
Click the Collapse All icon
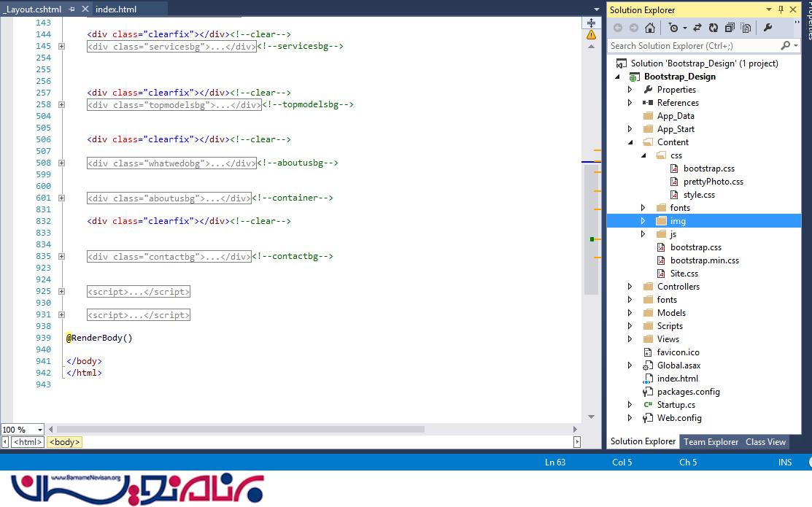(x=729, y=28)
